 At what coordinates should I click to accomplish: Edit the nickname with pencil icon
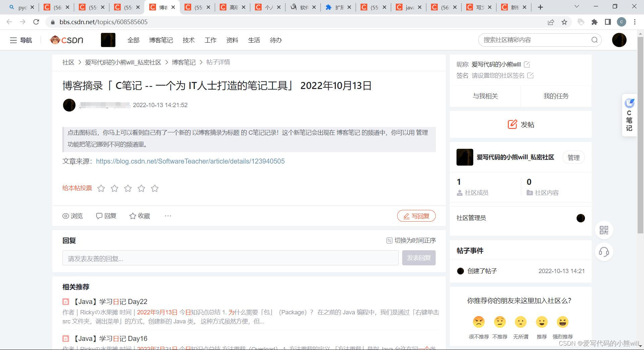pyautogui.click(x=527, y=64)
